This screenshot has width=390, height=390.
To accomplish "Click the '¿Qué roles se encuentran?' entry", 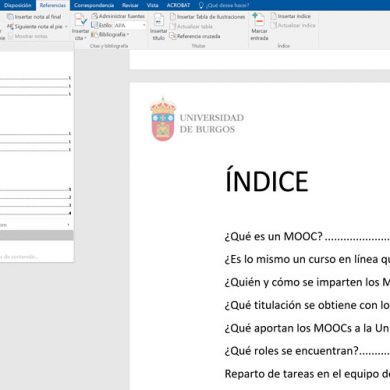I will [x=292, y=351].
